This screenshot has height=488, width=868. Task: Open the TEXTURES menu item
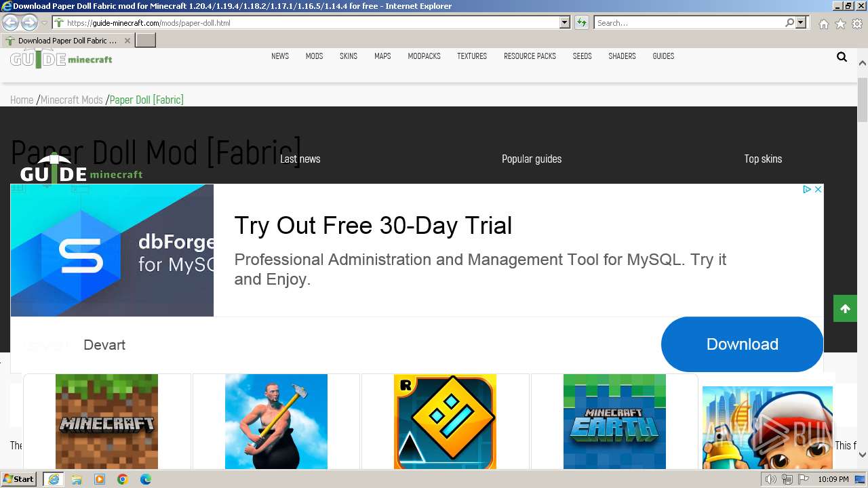(x=472, y=56)
